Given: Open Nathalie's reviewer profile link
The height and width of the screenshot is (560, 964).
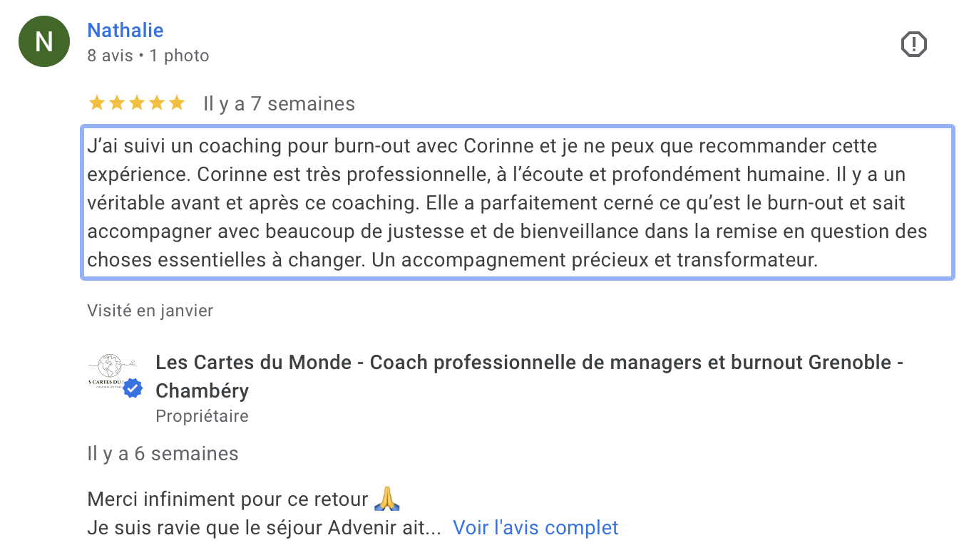Looking at the screenshot, I should (x=125, y=30).
